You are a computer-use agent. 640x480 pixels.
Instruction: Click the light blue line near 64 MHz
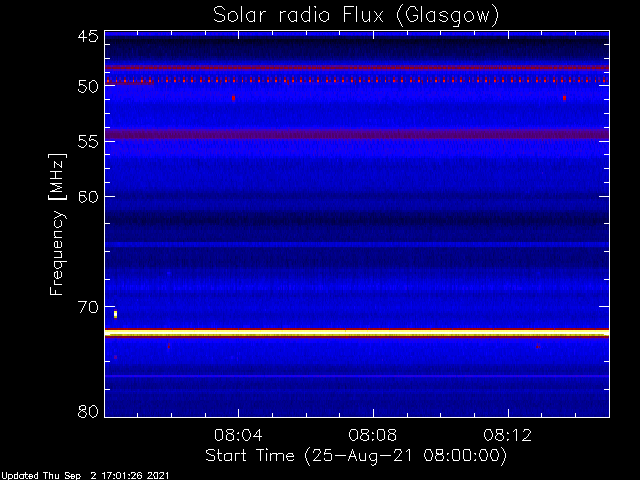[356, 244]
